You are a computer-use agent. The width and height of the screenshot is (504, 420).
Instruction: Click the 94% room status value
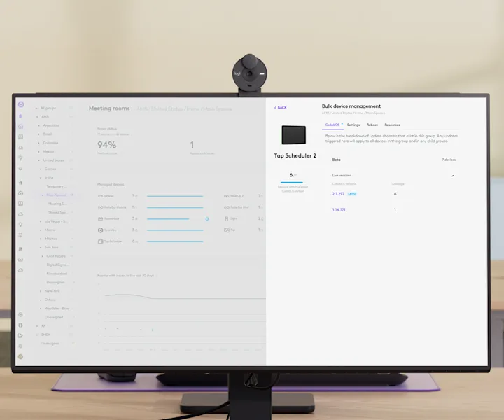106,145
